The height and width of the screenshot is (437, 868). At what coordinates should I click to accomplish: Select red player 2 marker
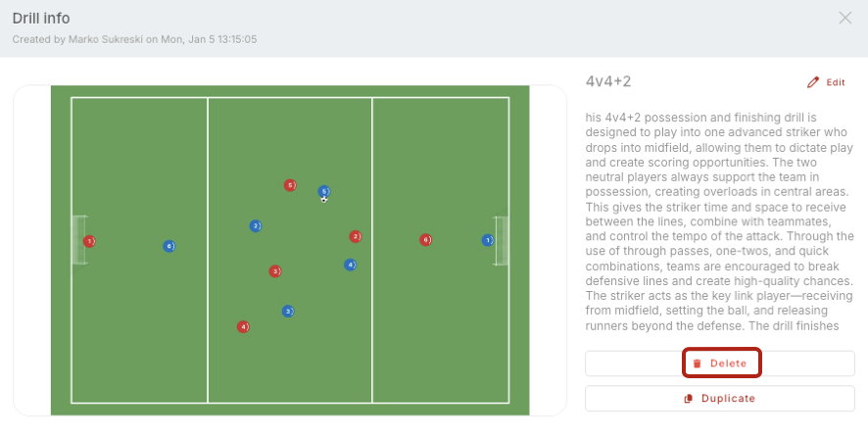tap(356, 236)
